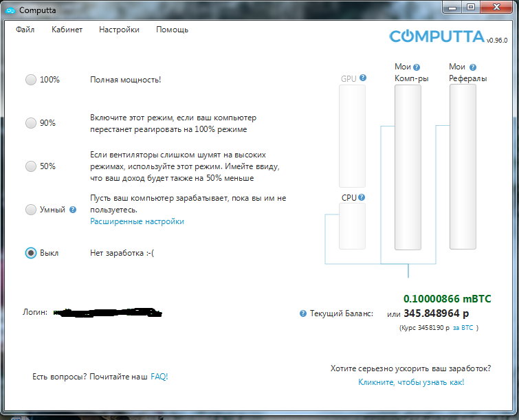Open the Кабинет menu
The width and height of the screenshot is (519, 420).
click(67, 30)
